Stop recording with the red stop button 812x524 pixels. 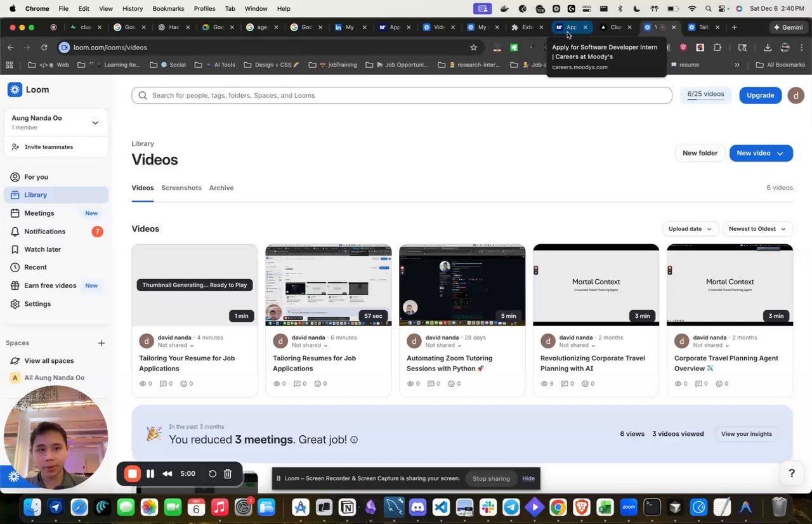pos(132,473)
